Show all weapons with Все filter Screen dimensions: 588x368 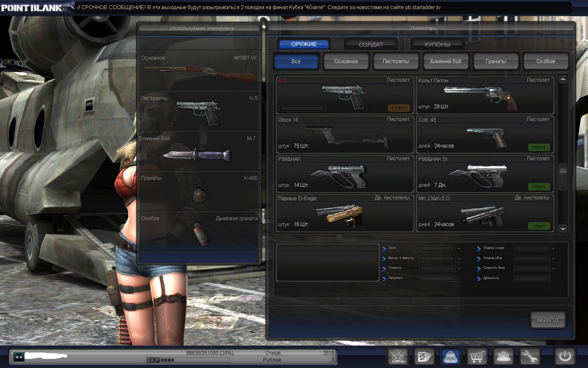tap(296, 61)
